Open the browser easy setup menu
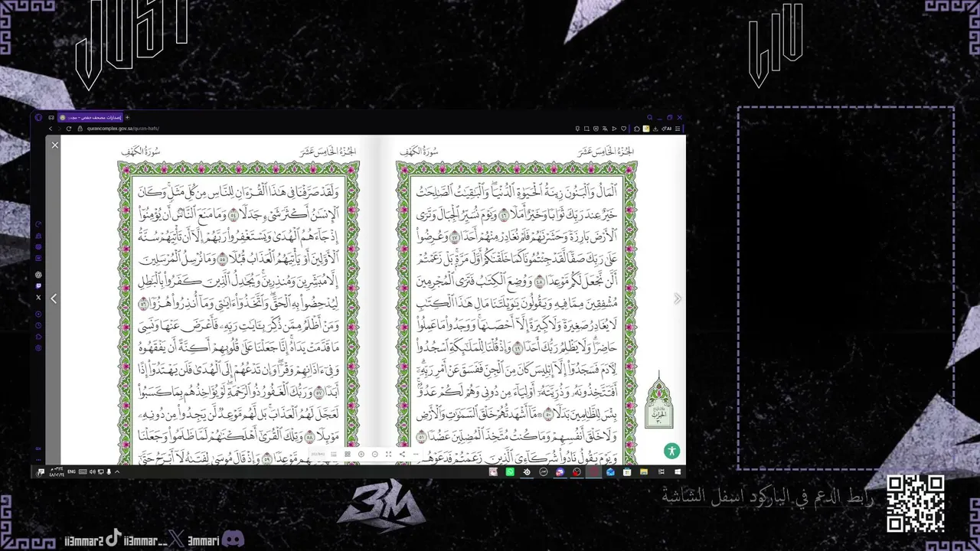Image resolution: width=980 pixels, height=551 pixels. (x=678, y=129)
